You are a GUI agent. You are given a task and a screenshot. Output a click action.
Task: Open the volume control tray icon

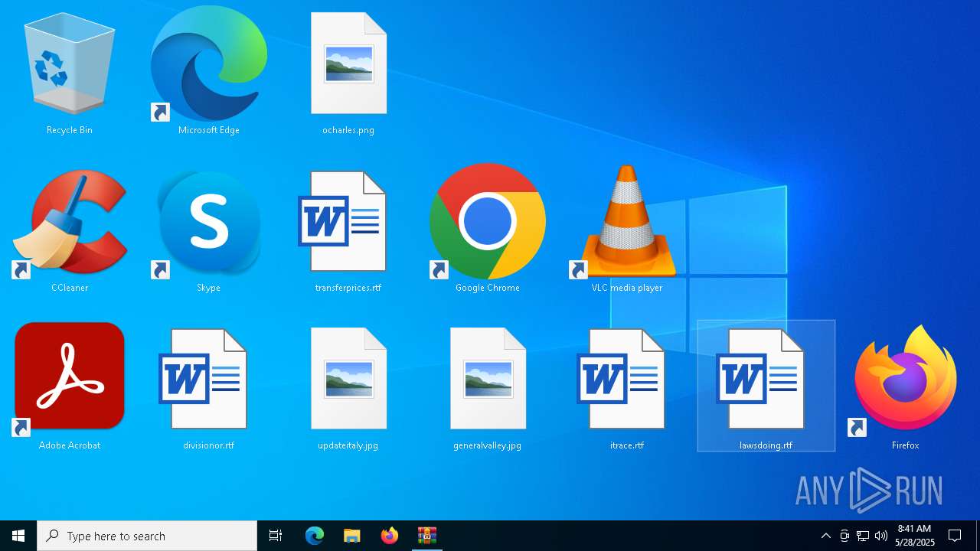tap(880, 536)
